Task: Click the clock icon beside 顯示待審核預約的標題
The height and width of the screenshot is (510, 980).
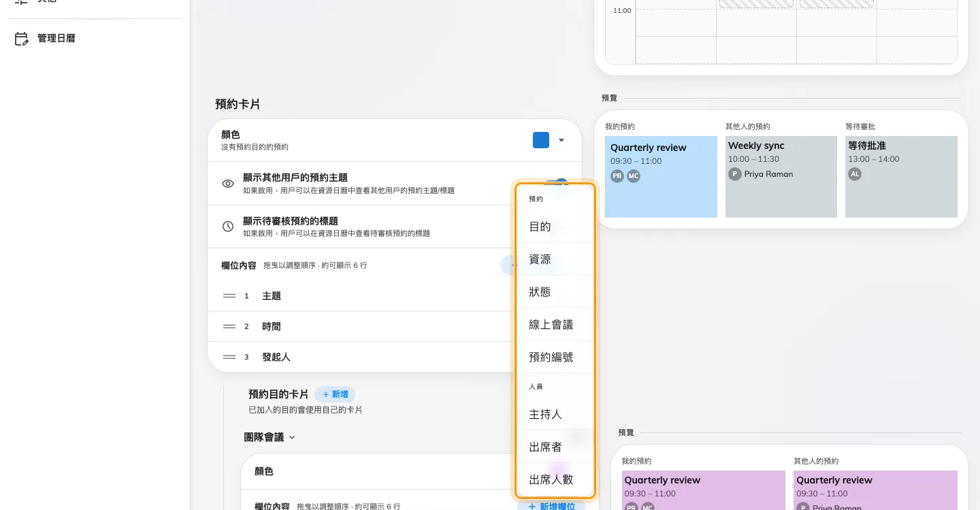Action: point(229,226)
